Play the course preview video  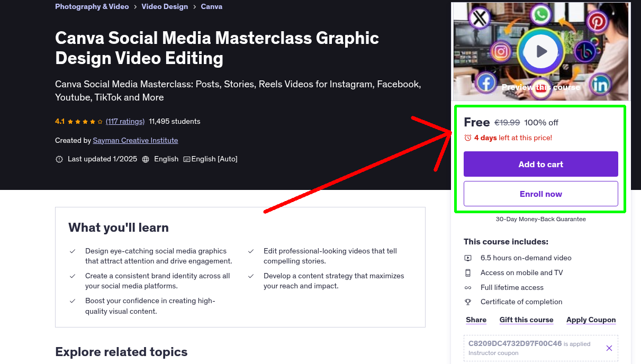(x=541, y=51)
